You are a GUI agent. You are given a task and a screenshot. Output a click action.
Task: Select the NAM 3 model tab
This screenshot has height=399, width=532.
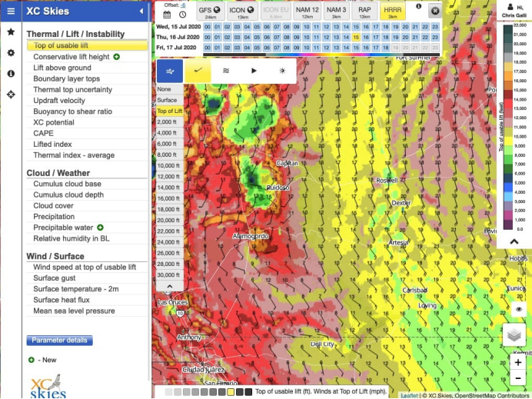(336, 12)
